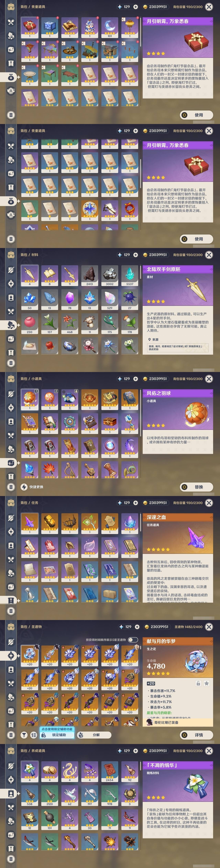Select the crescent moon item showing 101
The image size is (220, 868).
click(110, 27)
